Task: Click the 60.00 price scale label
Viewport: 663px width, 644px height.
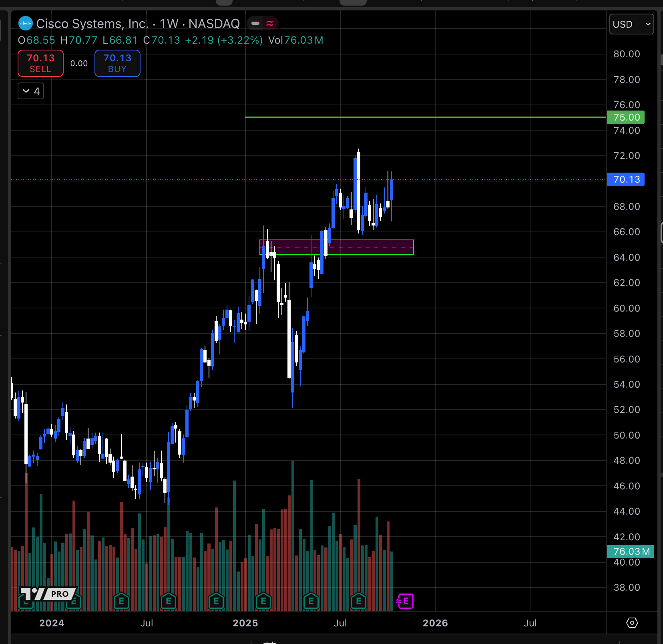Action: coord(627,308)
